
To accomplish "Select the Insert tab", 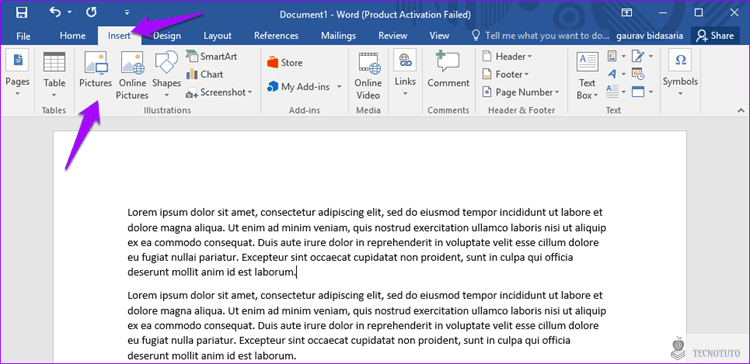I will (x=120, y=36).
